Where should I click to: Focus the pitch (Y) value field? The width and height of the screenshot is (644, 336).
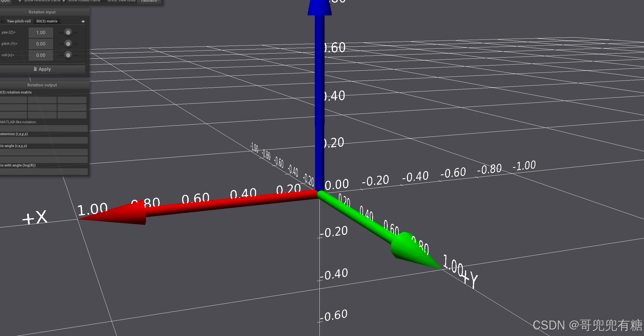(41, 44)
